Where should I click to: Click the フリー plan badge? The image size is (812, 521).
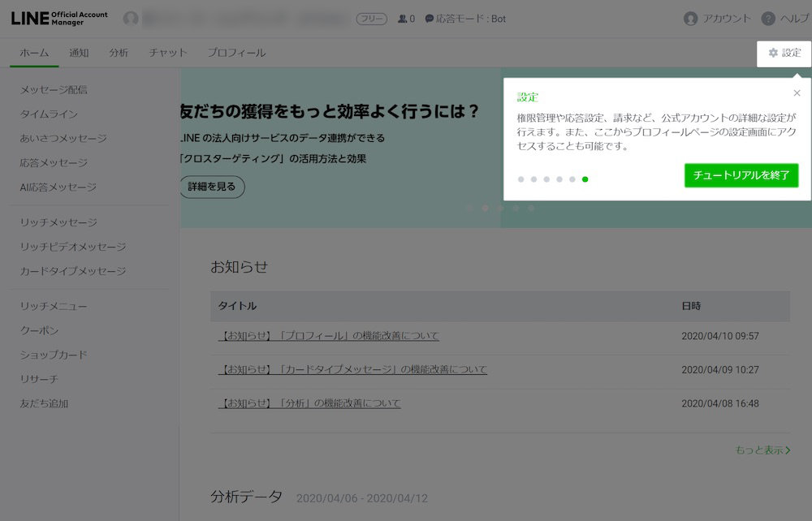pyautogui.click(x=371, y=19)
